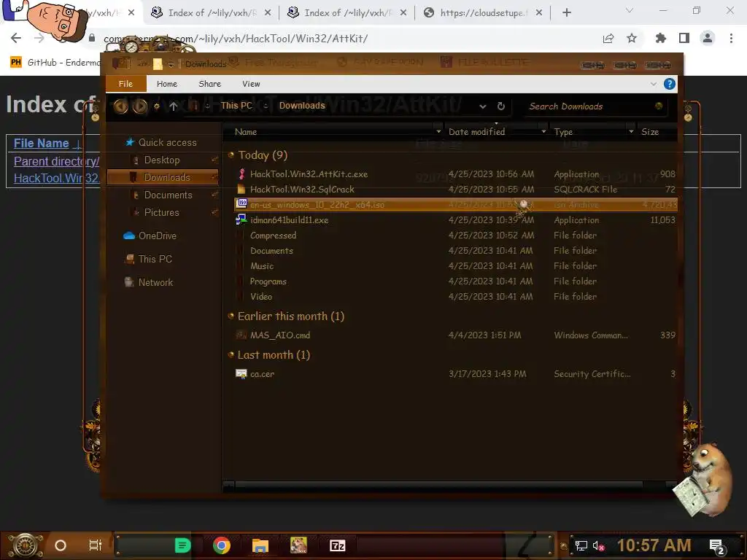
Task: Select Downloads in the address breadcrumb
Action: click(302, 106)
